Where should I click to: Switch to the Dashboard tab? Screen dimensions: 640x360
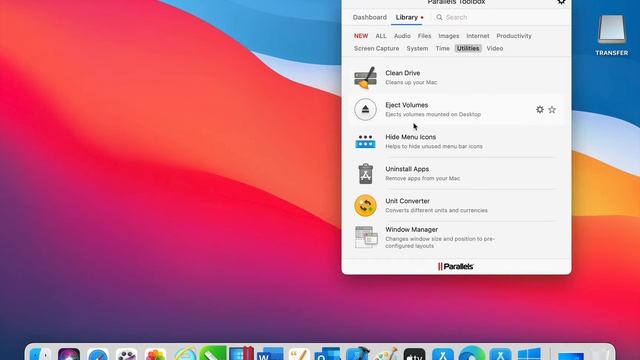(x=369, y=17)
